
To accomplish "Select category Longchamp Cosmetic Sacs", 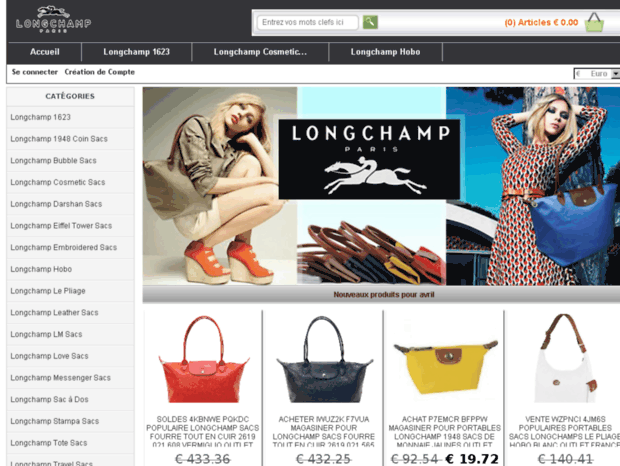I will point(70,183).
